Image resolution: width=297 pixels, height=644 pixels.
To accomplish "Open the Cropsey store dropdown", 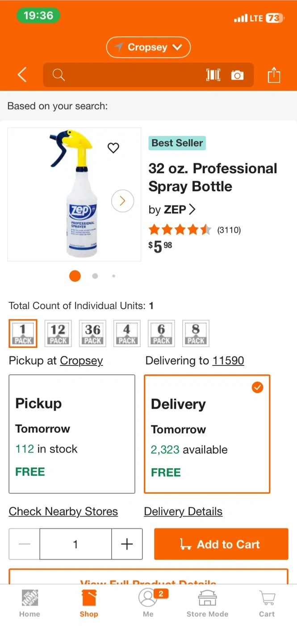I will pyautogui.click(x=148, y=47).
